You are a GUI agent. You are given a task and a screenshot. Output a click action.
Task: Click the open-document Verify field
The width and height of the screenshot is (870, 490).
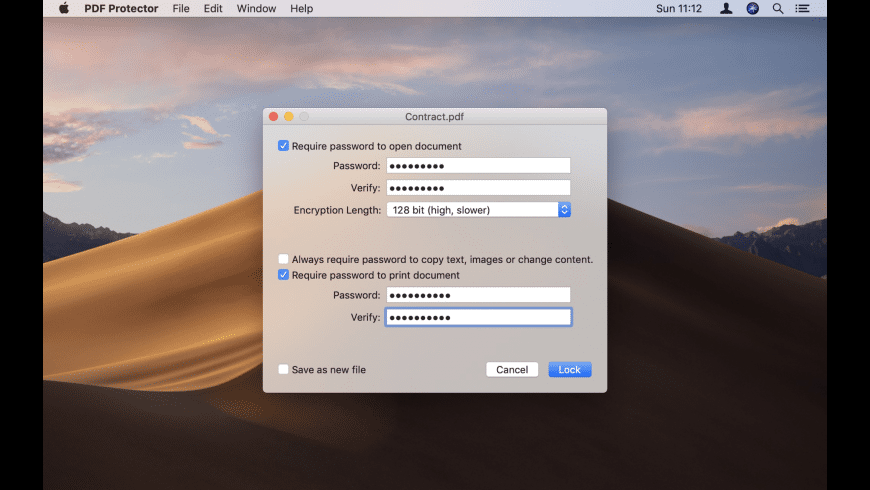click(x=478, y=188)
